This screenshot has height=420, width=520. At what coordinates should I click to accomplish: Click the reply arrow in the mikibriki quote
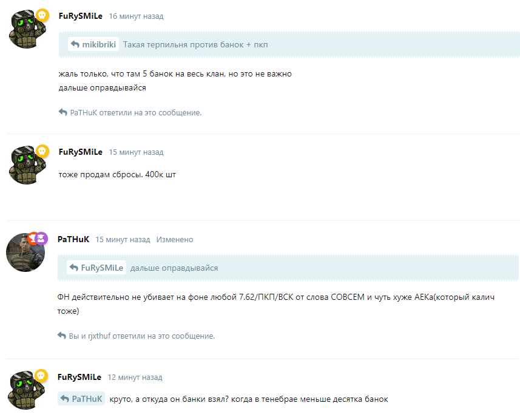pos(75,44)
